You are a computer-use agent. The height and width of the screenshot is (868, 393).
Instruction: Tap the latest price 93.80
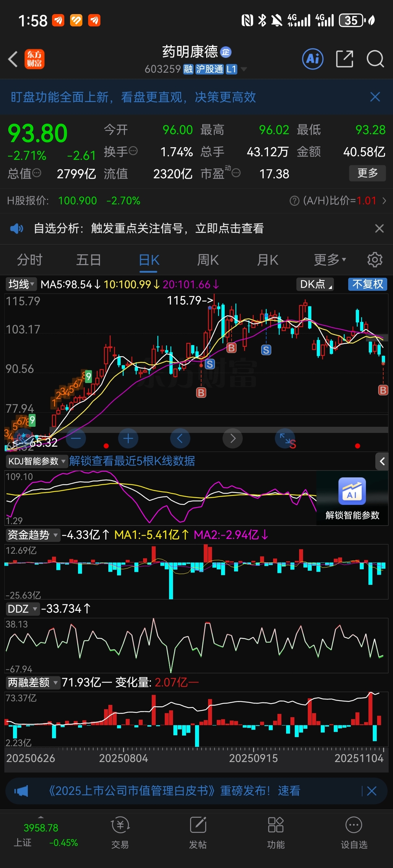[38, 133]
